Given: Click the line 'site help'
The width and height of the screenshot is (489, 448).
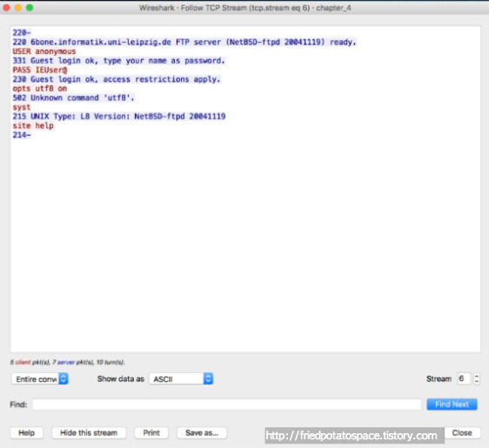Looking at the screenshot, I should click(x=33, y=125).
